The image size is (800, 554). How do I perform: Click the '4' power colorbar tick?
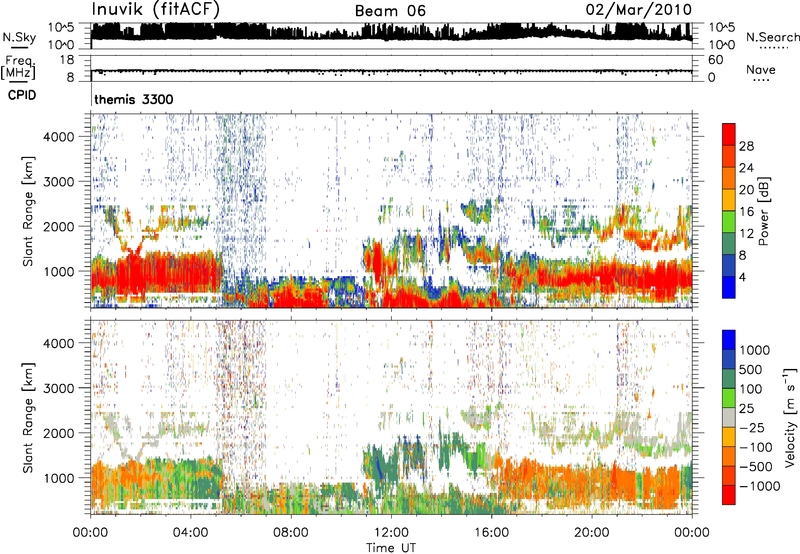[x=742, y=277]
